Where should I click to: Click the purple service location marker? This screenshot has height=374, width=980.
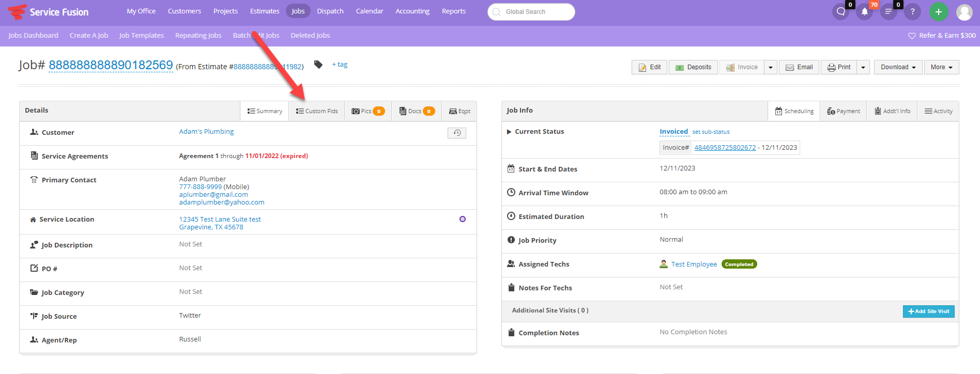click(463, 219)
